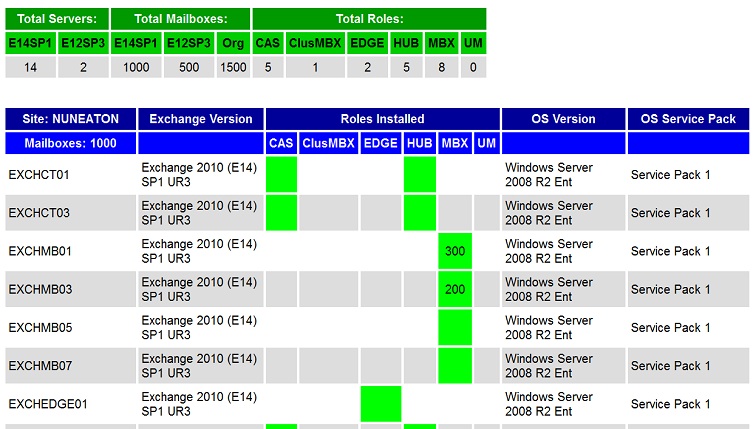Click MBX cell showing 300 for EXCHMB01
756x429 pixels.
455,251
